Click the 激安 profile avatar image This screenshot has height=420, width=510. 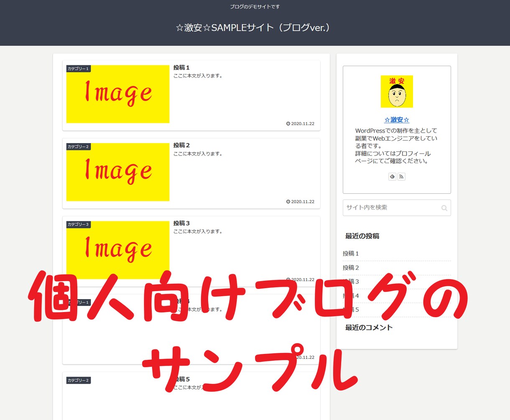[397, 91]
